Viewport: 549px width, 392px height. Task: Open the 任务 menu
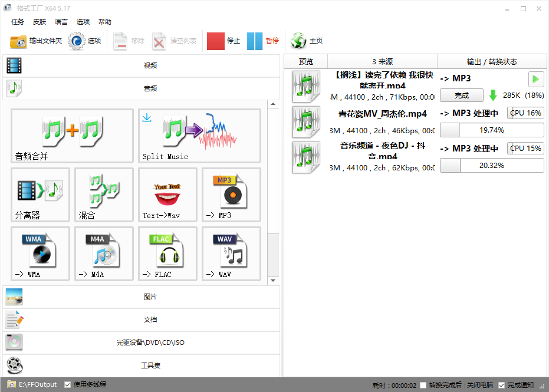point(18,22)
